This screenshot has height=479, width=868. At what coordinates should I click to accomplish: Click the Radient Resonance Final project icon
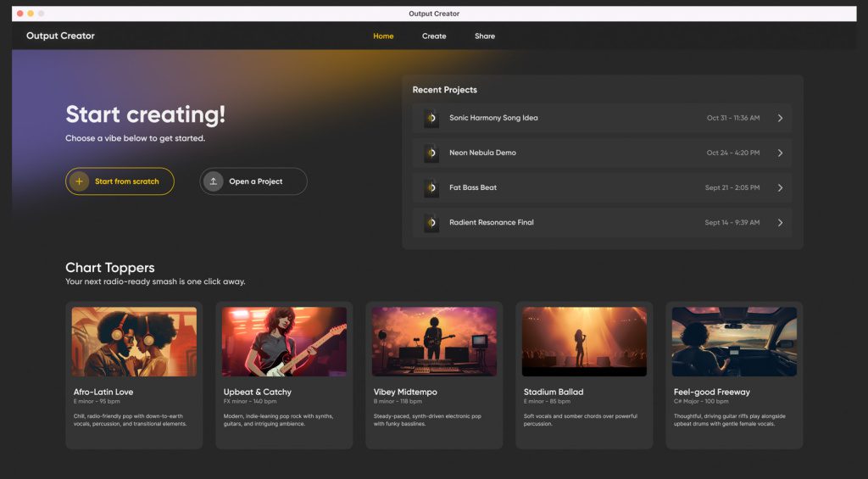[x=431, y=222]
